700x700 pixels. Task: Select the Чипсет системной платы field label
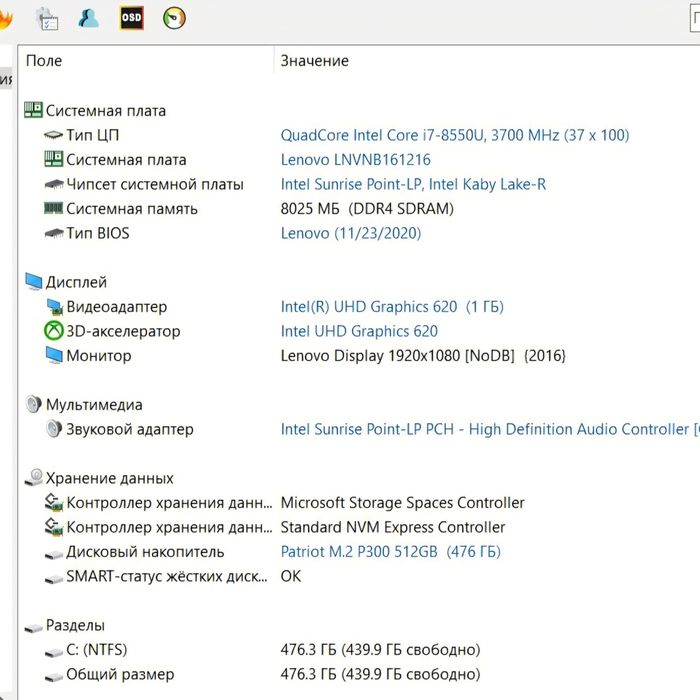(x=155, y=184)
